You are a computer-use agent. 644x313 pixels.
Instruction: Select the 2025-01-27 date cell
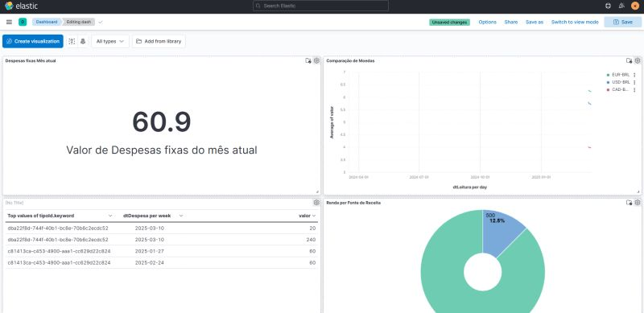150,251
